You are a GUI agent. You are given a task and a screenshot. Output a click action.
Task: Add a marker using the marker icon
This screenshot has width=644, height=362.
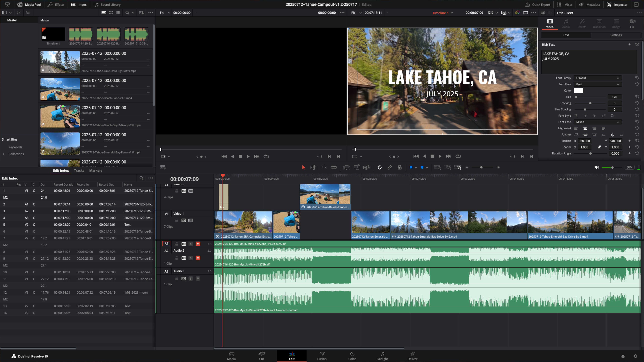click(411, 167)
